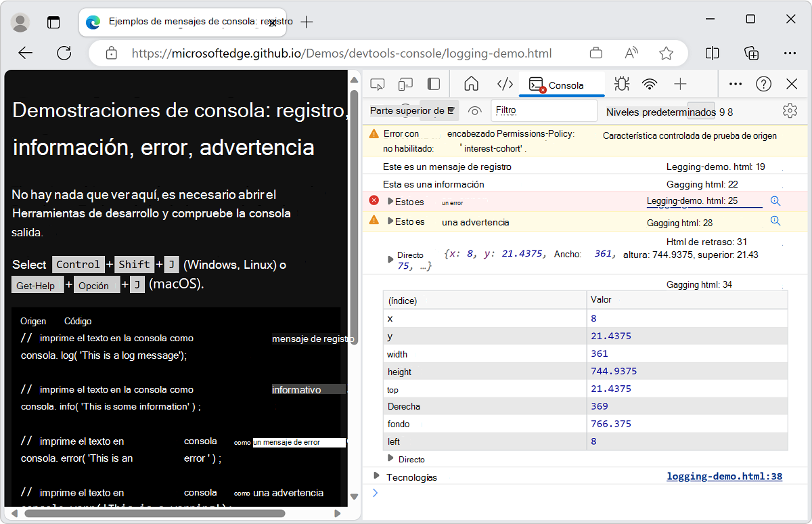The height and width of the screenshot is (524, 812).
Task: Open DevTools Help icon
Action: (764, 84)
